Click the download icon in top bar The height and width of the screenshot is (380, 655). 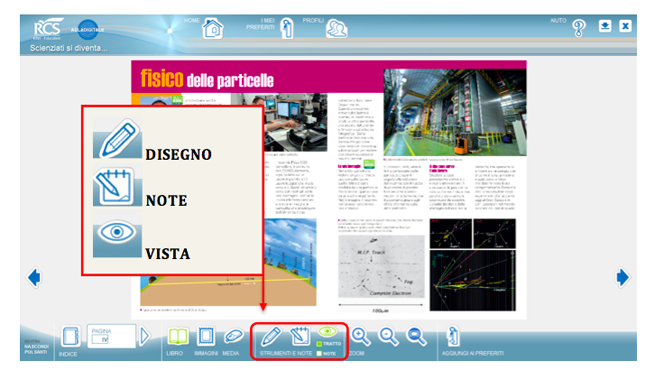605,26
